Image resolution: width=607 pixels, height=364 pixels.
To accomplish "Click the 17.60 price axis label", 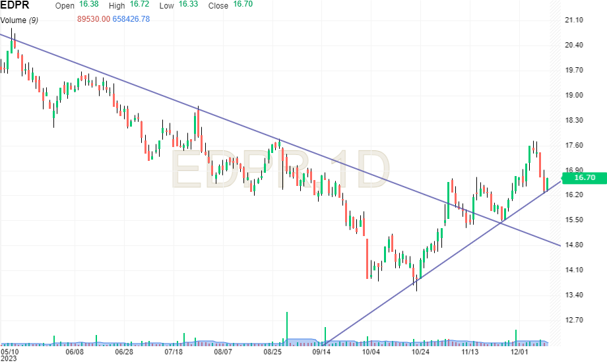I will coord(574,146).
